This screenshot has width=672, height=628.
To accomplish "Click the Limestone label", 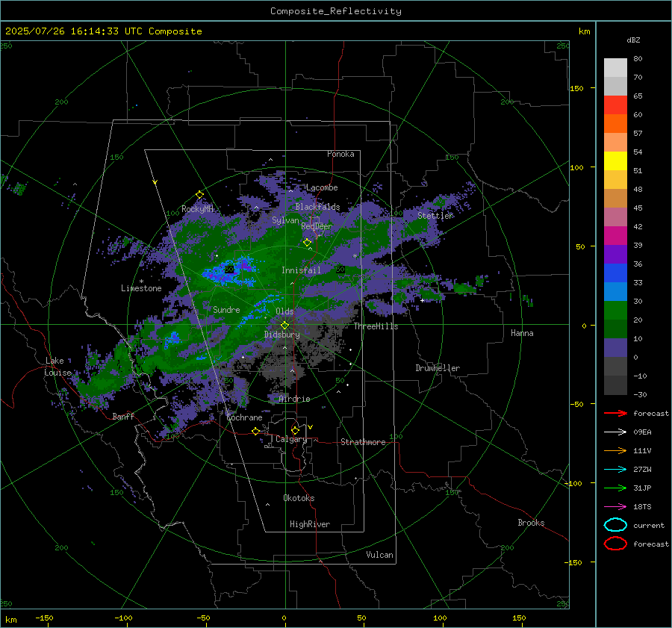I will tap(141, 288).
